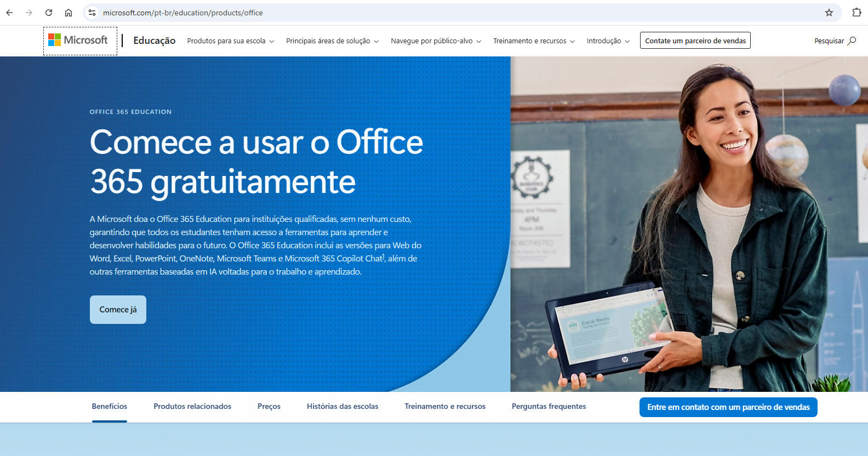
Task: Select the Benefícios tab
Action: [110, 407]
